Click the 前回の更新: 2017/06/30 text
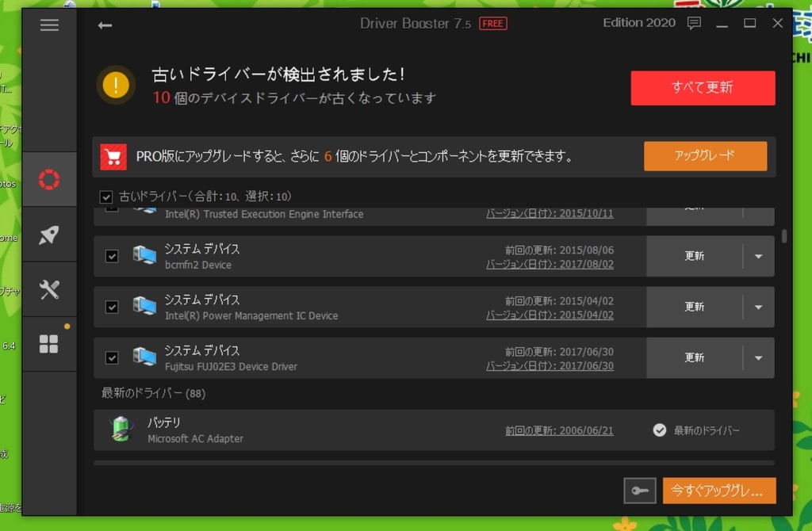 coord(559,351)
